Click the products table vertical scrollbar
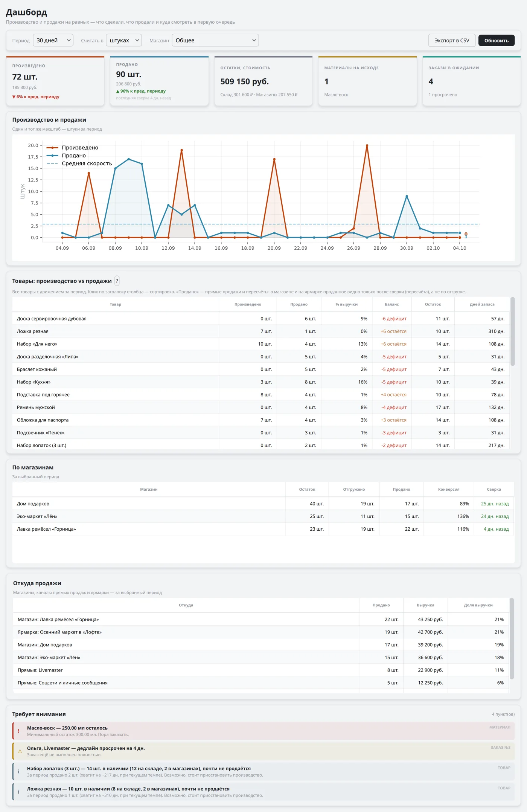Viewport: 527px width, 812px height. tap(512, 331)
